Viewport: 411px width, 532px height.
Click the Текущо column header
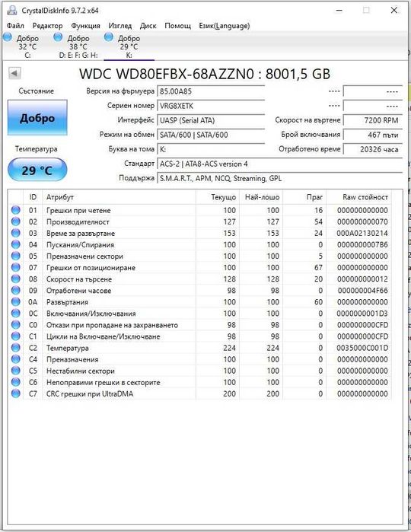218,197
